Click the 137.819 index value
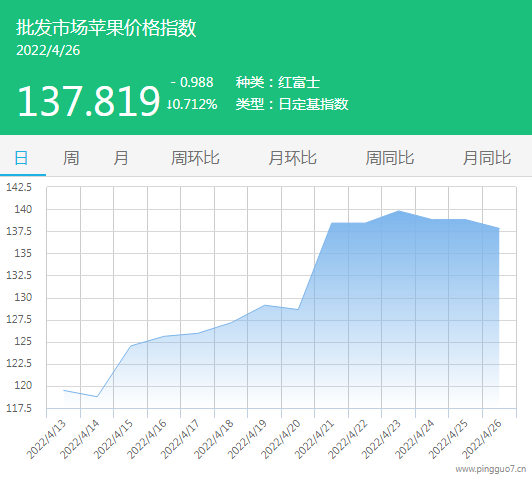 89,101
